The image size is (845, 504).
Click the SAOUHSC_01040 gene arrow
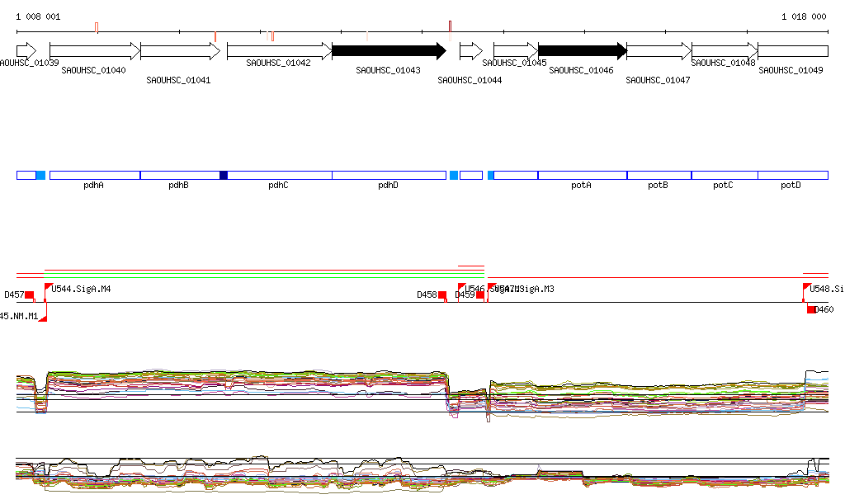[x=94, y=51]
